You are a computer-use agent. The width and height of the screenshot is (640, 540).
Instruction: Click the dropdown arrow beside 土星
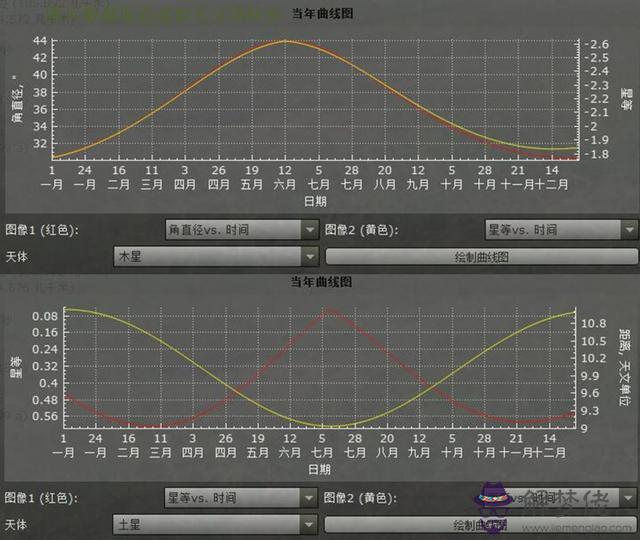click(309, 523)
